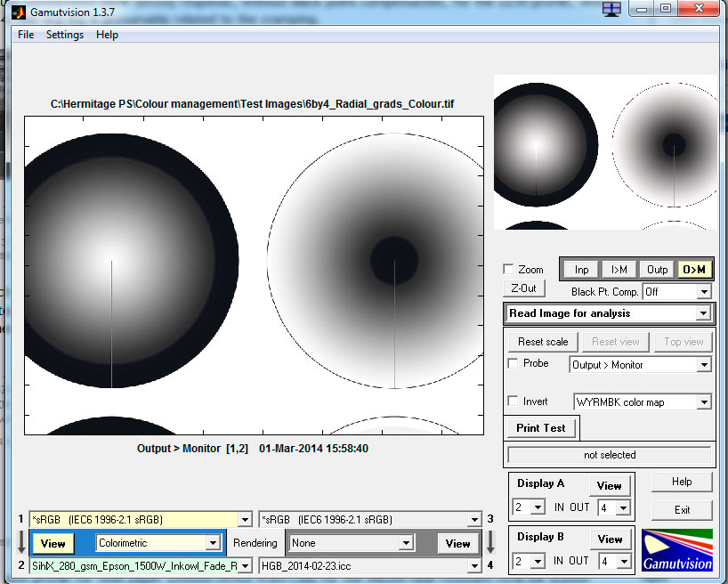Click the Gamutvision logo image
This screenshot has height=584, width=728.
pyautogui.click(x=676, y=551)
